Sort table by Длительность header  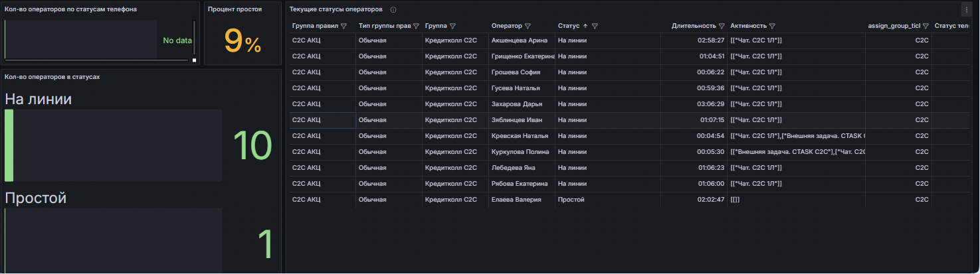click(694, 26)
